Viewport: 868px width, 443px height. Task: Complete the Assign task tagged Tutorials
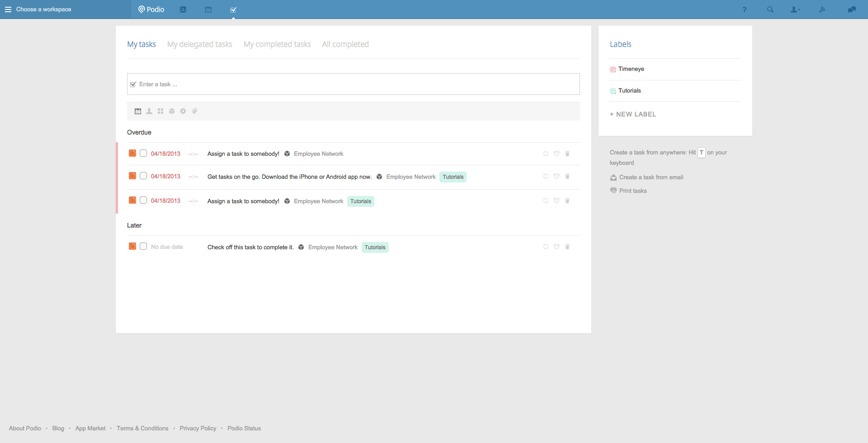[x=143, y=200]
